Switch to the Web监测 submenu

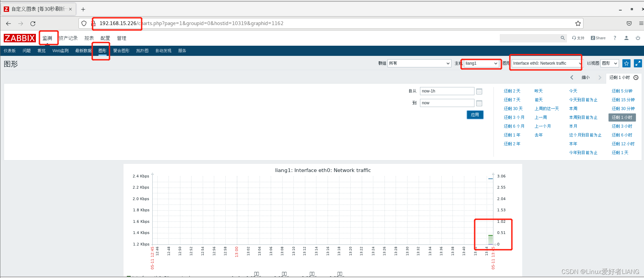(61, 51)
